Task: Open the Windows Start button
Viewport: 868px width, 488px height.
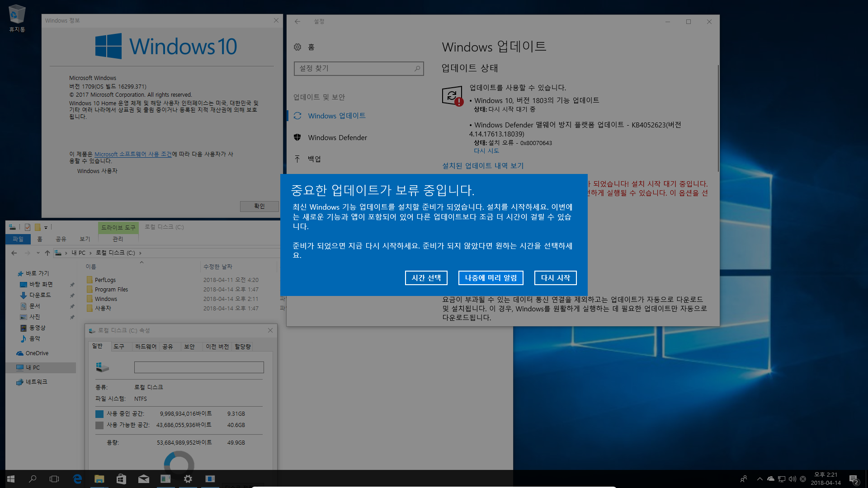Action: tap(11, 479)
